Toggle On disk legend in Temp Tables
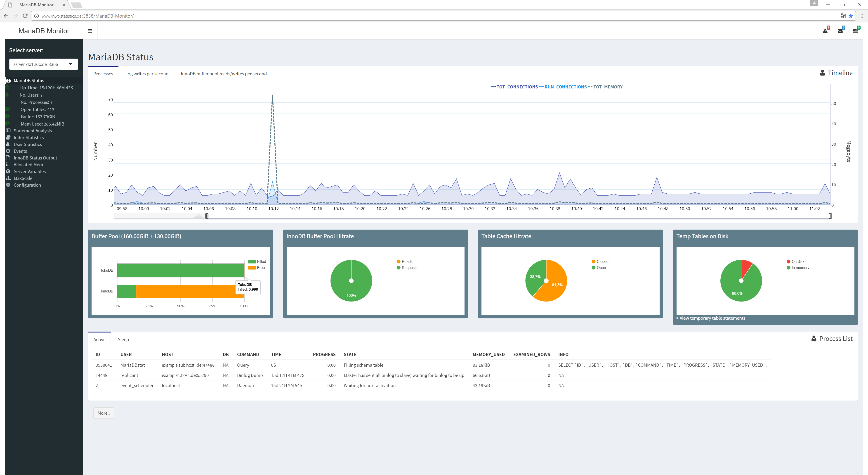 pos(795,261)
